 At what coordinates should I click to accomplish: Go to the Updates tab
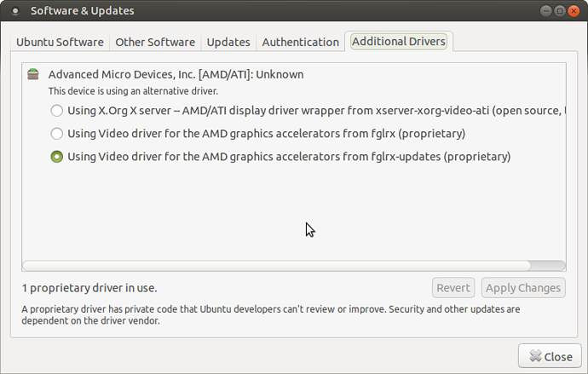click(x=228, y=42)
